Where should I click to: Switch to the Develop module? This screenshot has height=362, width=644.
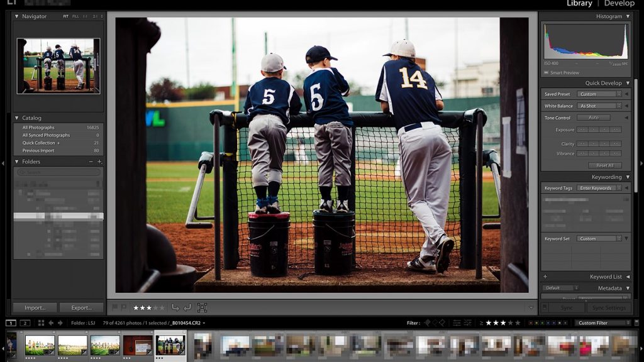pos(619,4)
